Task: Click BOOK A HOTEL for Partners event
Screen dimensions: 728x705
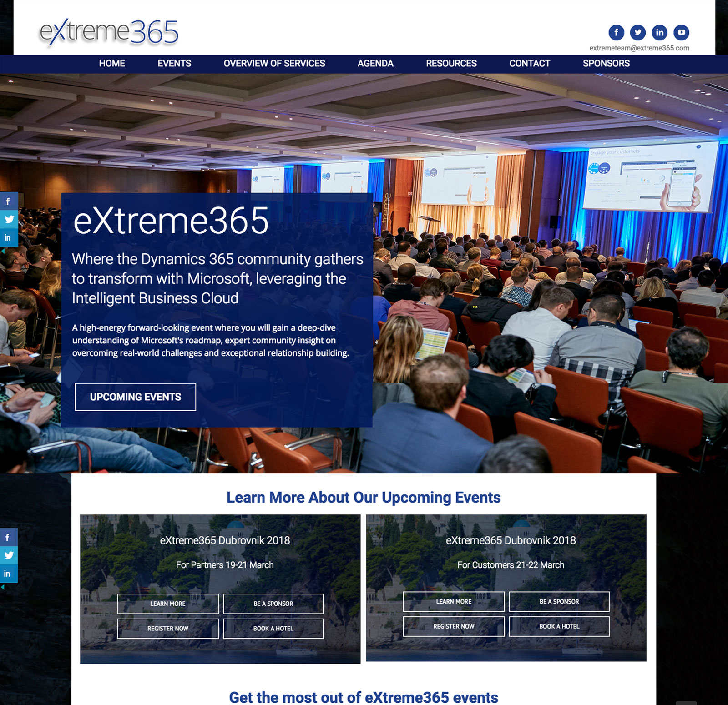Action: click(x=273, y=629)
